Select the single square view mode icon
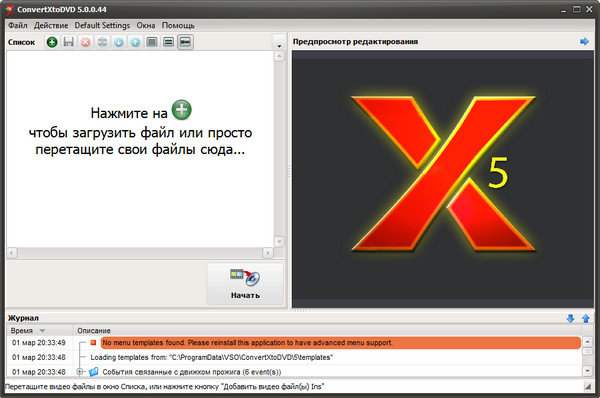This screenshot has height=398, width=600. [152, 42]
